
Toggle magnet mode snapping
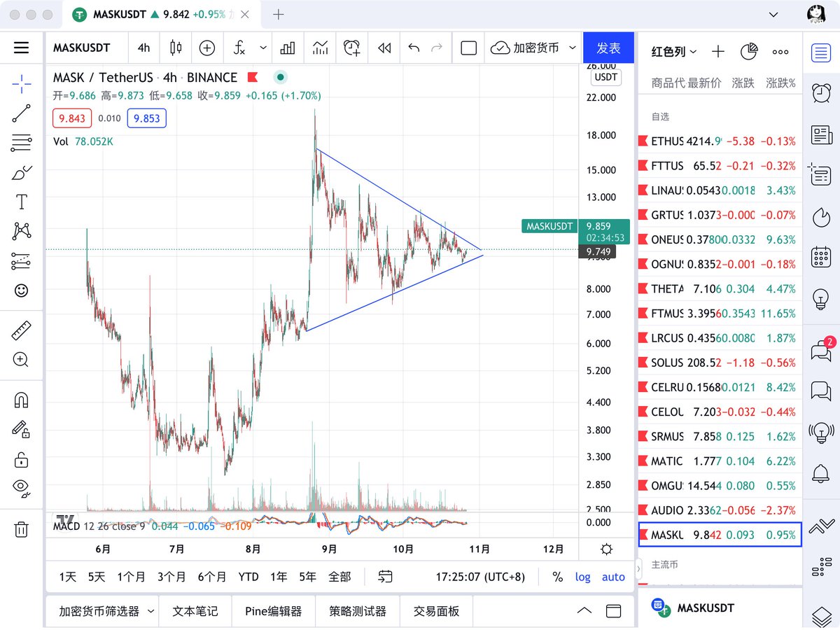point(22,400)
